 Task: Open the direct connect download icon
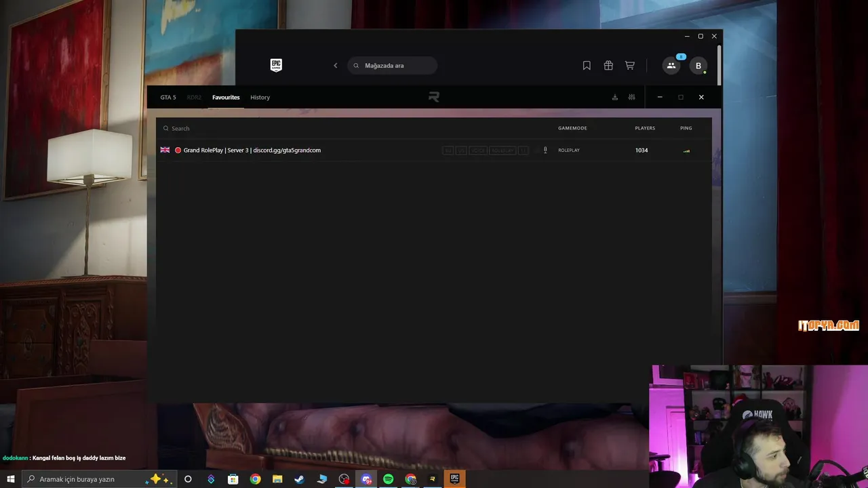615,97
